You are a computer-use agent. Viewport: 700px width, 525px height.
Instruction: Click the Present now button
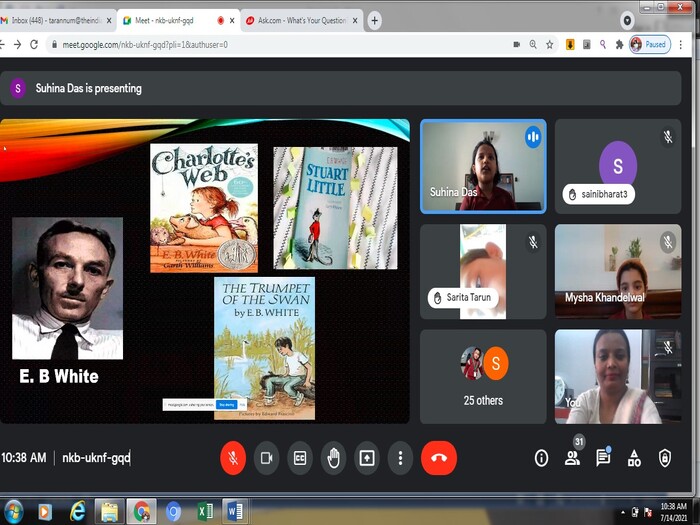[367, 458]
